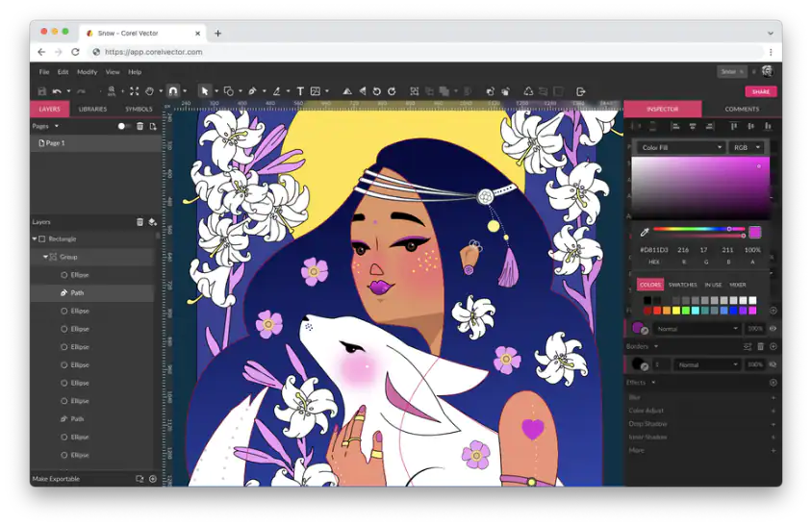
Task: Click the Share button
Action: [760, 91]
